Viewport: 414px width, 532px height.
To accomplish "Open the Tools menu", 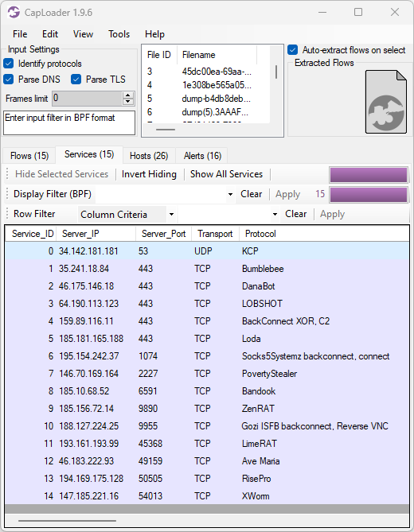I will click(119, 34).
